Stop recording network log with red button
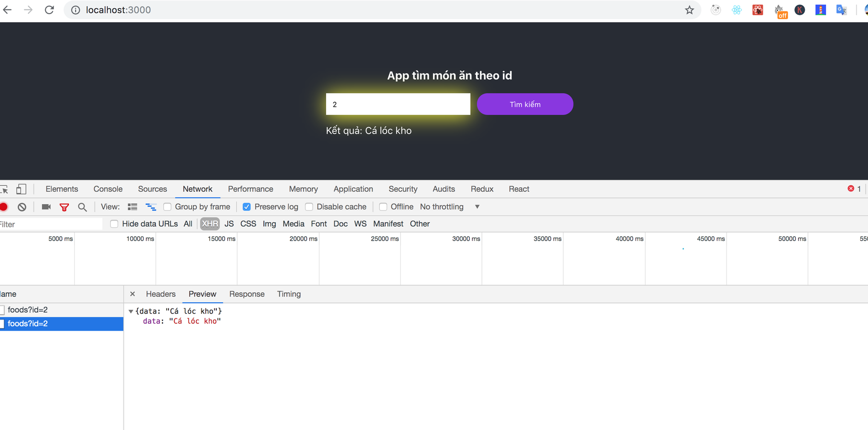This screenshot has width=868, height=430. pyautogui.click(x=4, y=207)
